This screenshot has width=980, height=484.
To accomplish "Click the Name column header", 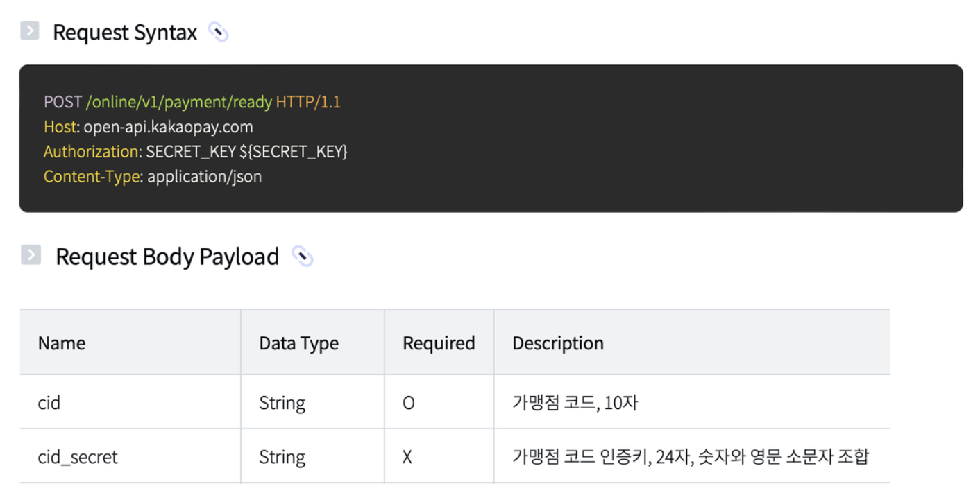I will click(62, 343).
